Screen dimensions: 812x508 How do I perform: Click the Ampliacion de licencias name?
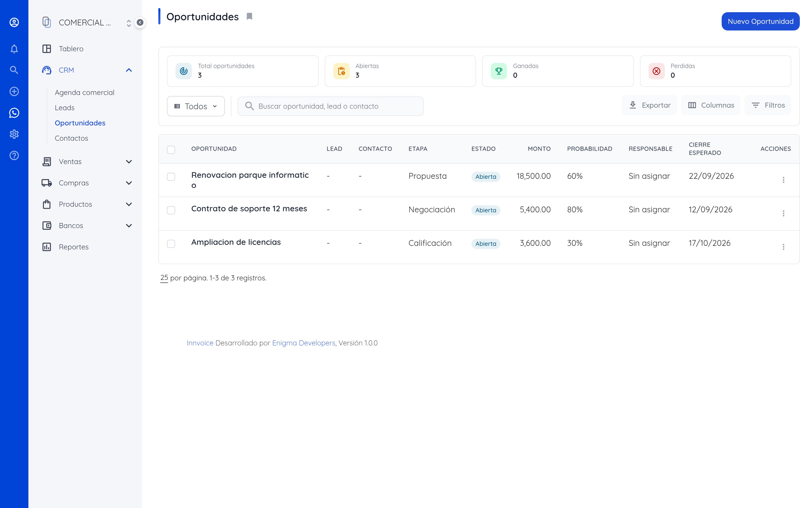pyautogui.click(x=236, y=242)
